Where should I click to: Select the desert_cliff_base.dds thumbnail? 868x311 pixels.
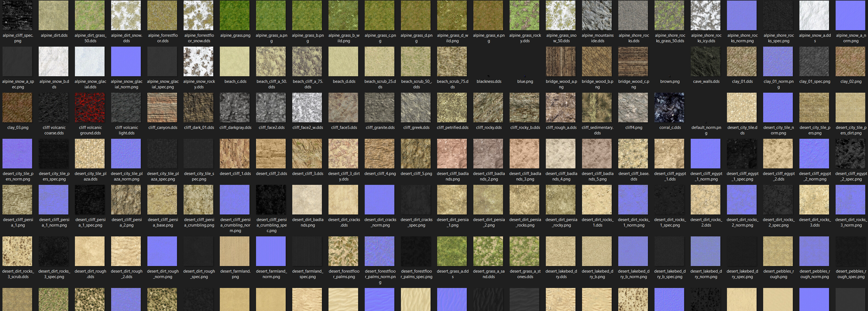[633, 154]
